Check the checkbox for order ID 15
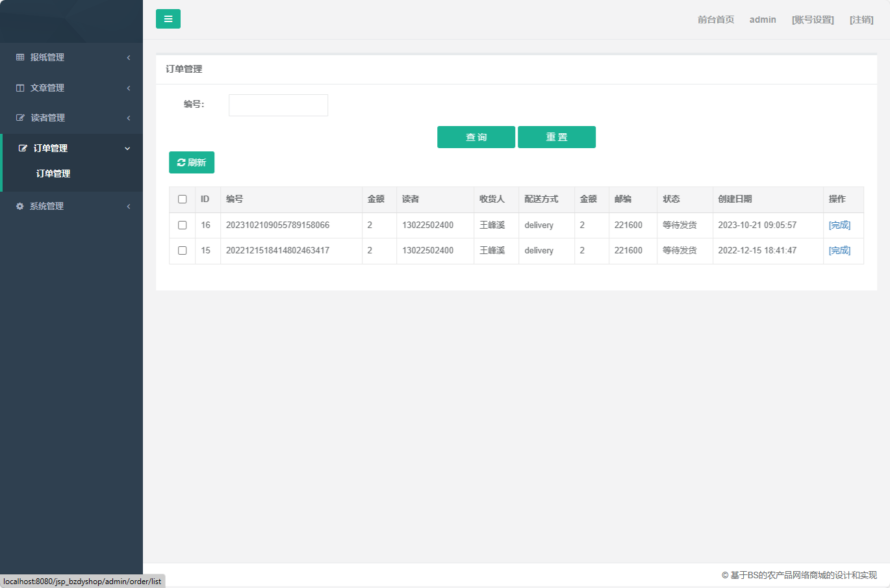 183,250
